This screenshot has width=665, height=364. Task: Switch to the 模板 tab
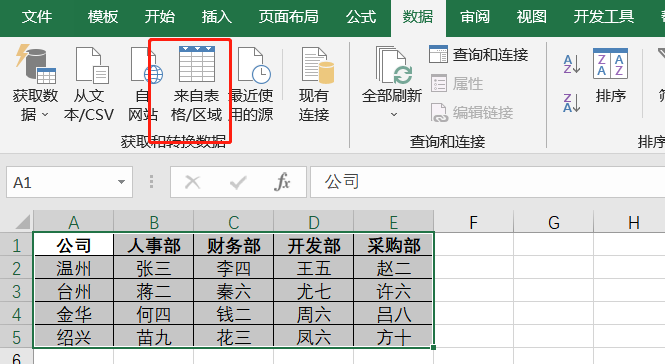click(x=103, y=17)
